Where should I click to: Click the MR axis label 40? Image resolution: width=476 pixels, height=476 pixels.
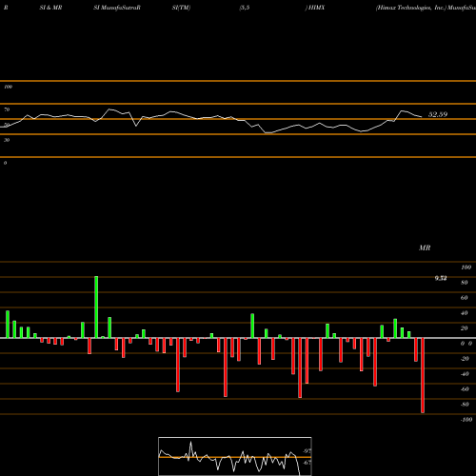[465, 313]
